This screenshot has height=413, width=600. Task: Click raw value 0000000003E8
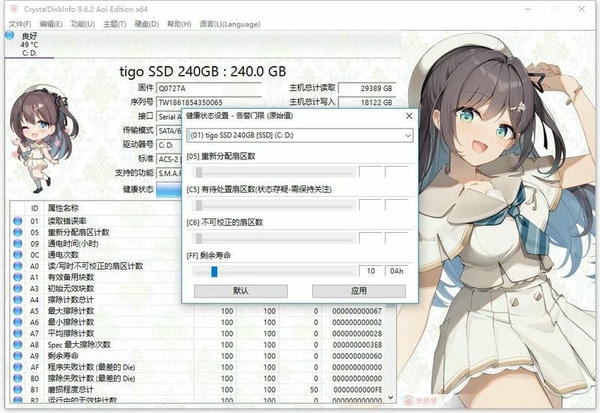[357, 344]
